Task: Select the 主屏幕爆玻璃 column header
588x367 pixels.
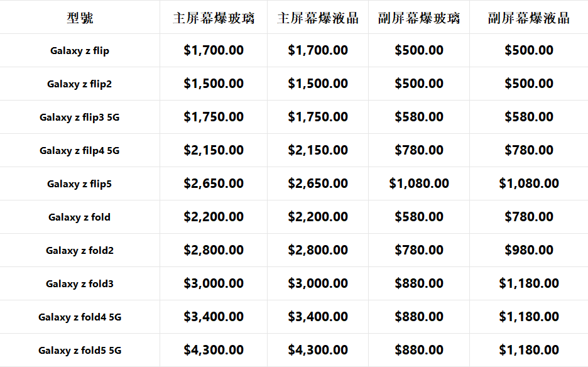Action: (214, 18)
